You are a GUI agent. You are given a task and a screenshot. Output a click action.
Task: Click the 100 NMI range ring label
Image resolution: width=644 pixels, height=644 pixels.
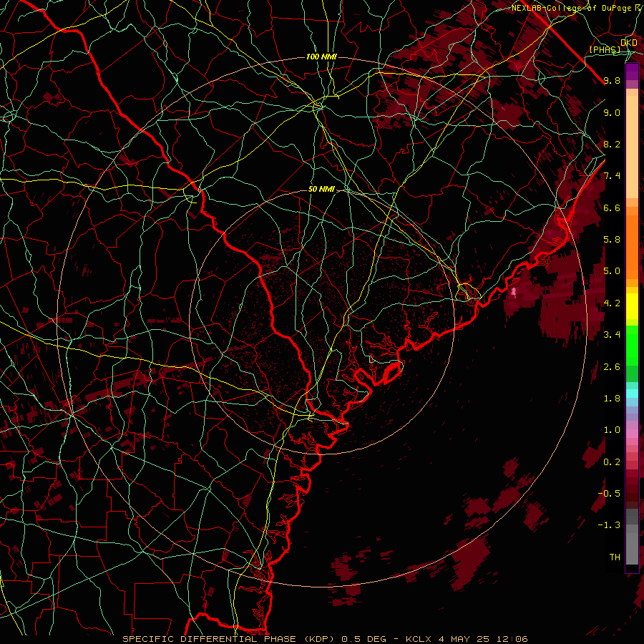click(321, 57)
